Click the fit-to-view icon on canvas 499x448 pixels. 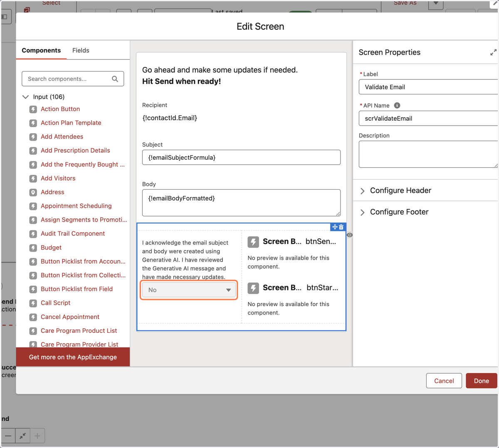click(x=22, y=436)
